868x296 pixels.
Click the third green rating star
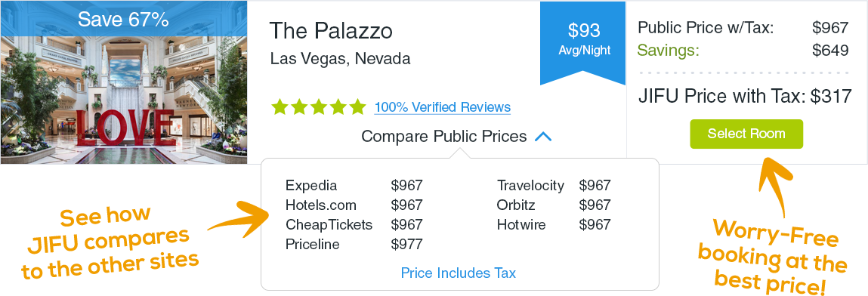tap(318, 106)
